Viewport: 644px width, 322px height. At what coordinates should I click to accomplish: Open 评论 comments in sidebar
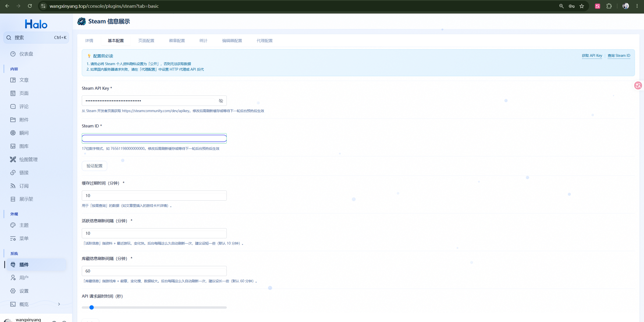pos(36,107)
